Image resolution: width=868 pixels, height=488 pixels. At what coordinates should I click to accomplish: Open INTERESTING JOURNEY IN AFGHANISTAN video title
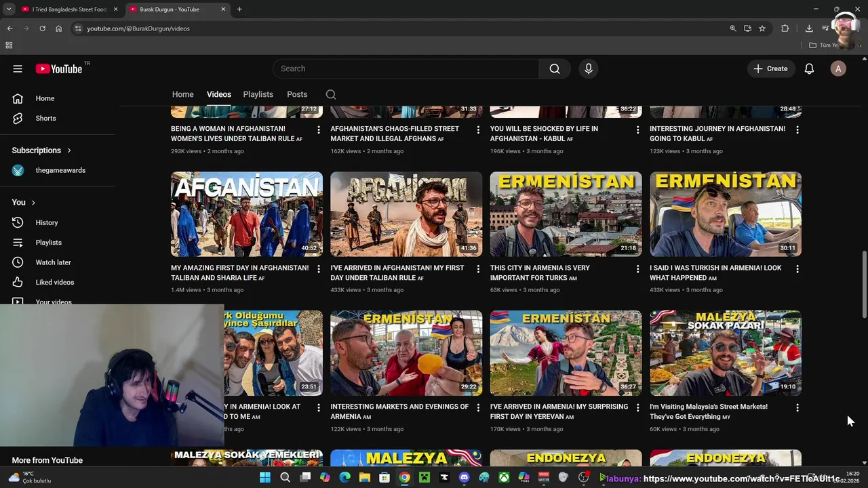pos(717,134)
